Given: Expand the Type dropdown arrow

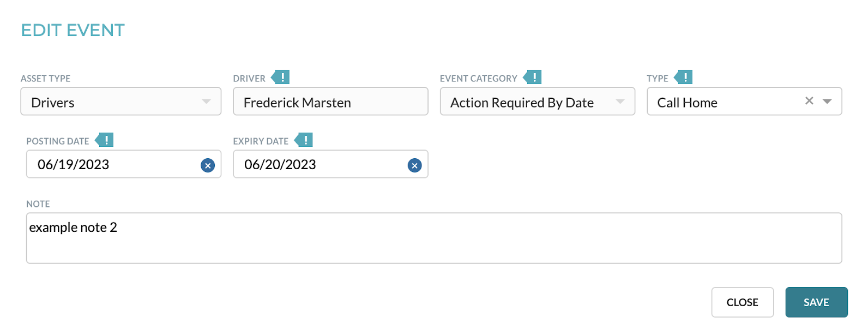Looking at the screenshot, I should point(827,102).
